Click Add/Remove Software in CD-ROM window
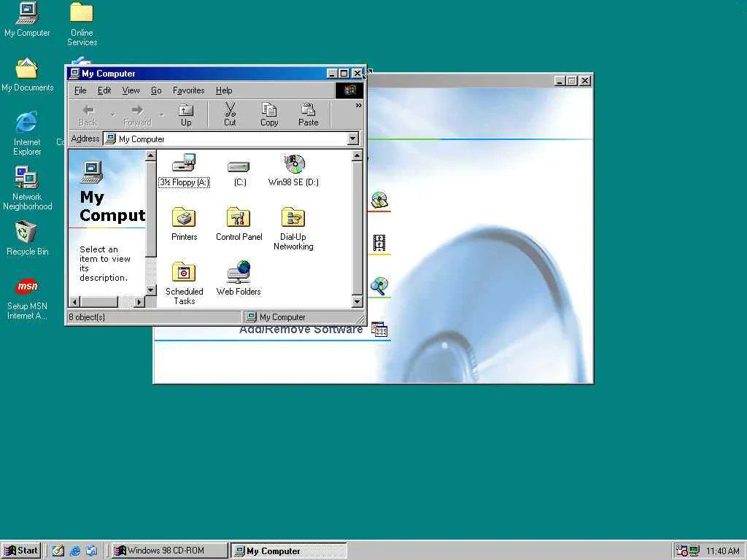This screenshot has width=747, height=560. coord(301,330)
